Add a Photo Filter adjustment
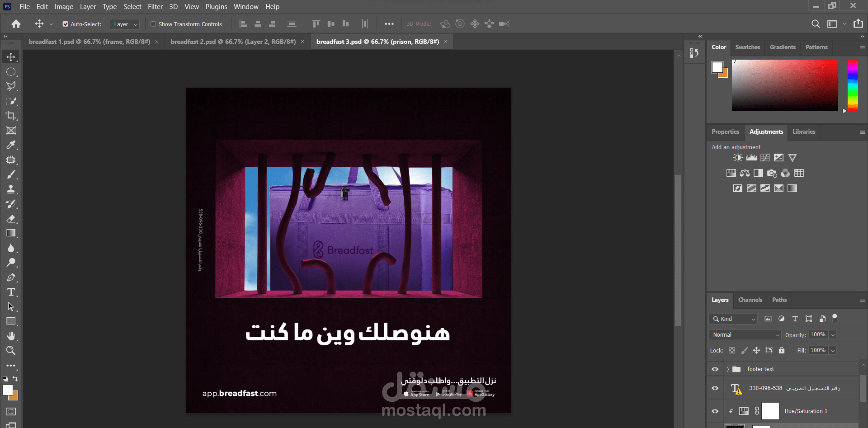 [772, 173]
